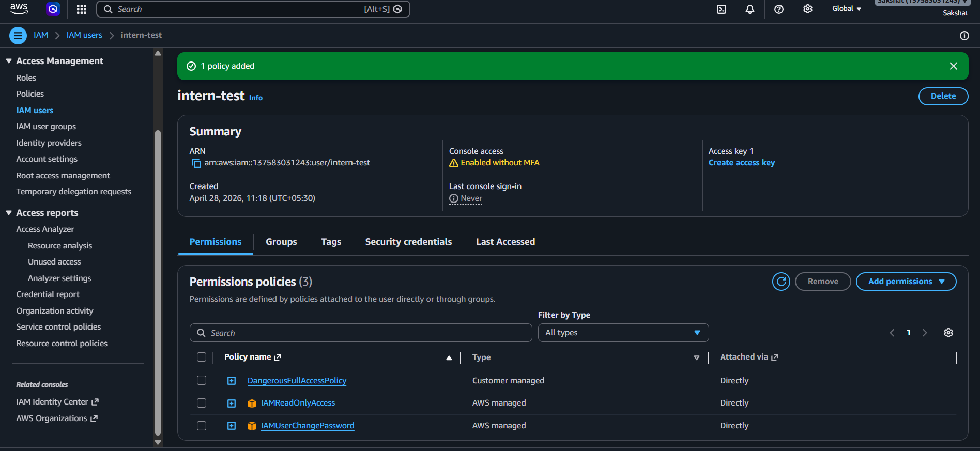Click the policies search input field
This screenshot has width=980, height=451.
point(361,333)
